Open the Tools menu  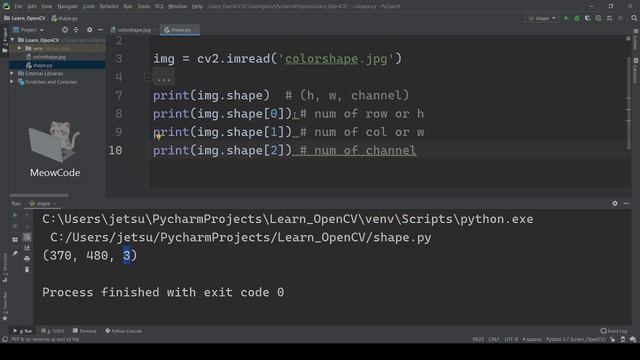coord(143,6)
